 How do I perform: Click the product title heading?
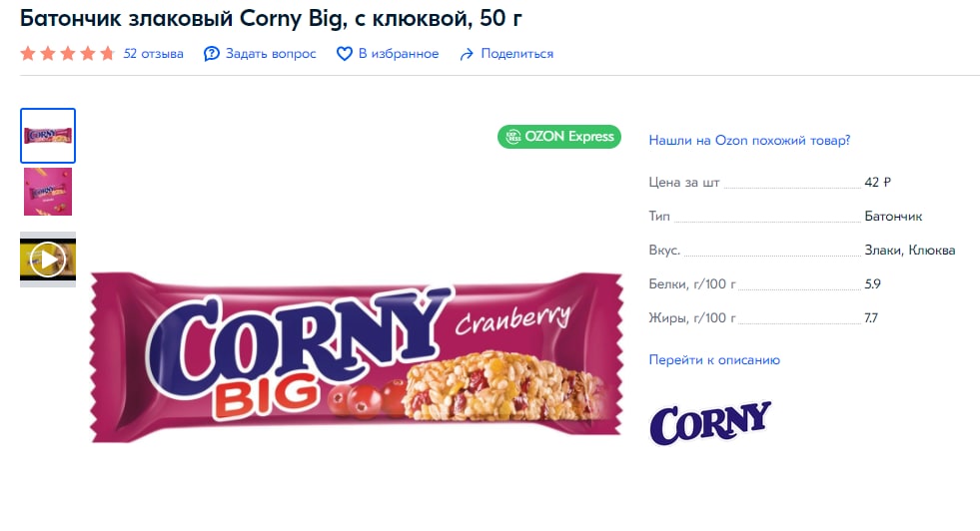coord(271,19)
